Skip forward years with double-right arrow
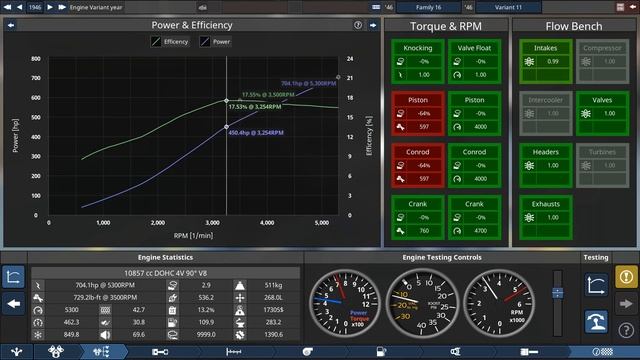 (62, 7)
